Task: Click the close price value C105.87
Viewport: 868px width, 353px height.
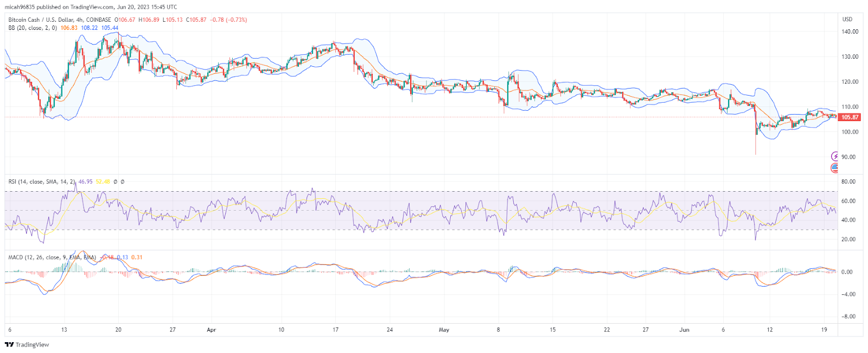Action: 196,20
